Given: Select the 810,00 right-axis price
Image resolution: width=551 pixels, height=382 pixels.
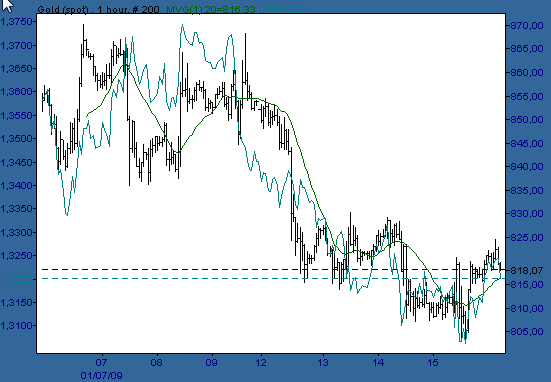Looking at the screenshot, I should tap(526, 308).
